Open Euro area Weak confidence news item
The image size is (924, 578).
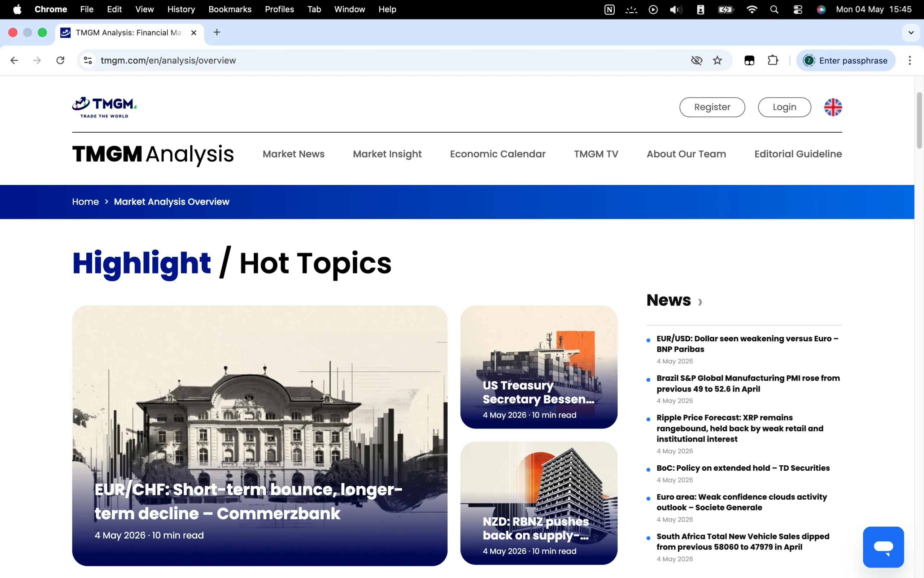741,502
